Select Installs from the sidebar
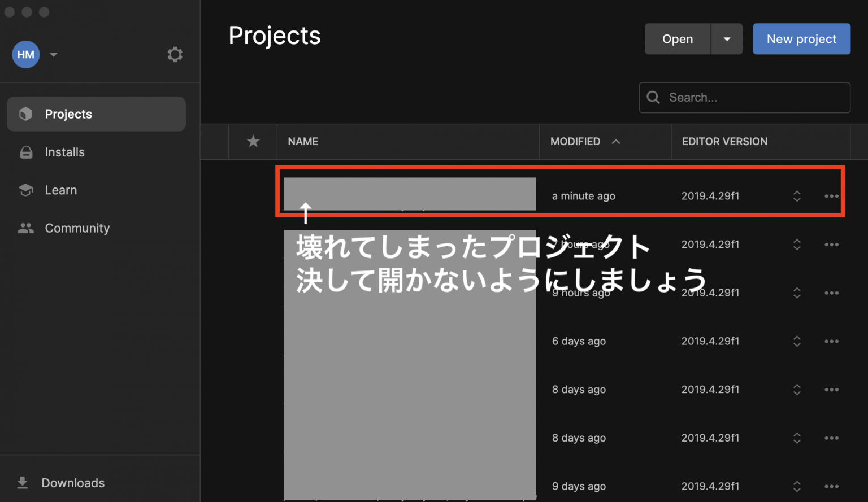The image size is (868, 502). coord(64,152)
